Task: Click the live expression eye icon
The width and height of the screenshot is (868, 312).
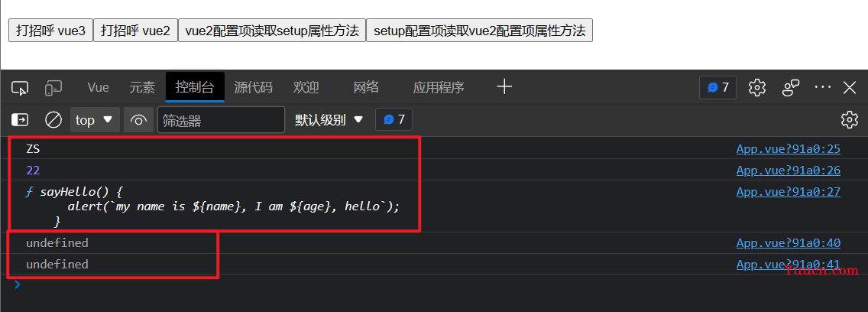Action: click(138, 120)
